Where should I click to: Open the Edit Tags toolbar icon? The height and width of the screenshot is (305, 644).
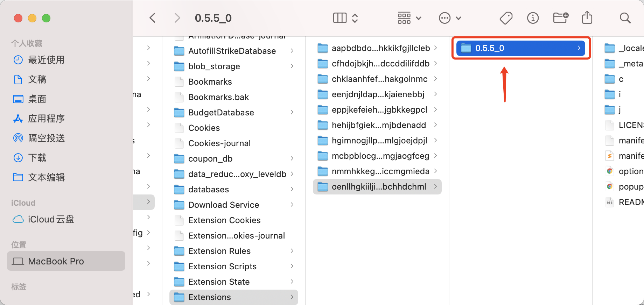506,18
